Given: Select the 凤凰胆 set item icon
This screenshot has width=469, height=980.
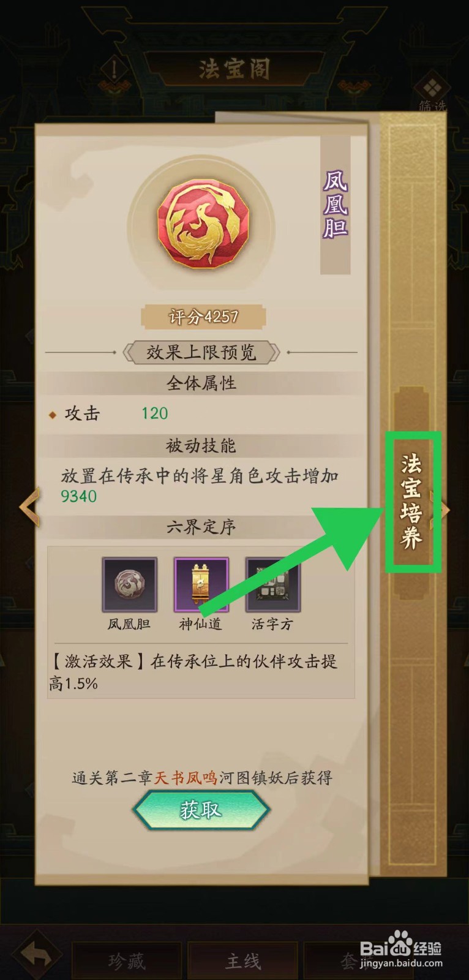Looking at the screenshot, I should tap(129, 584).
